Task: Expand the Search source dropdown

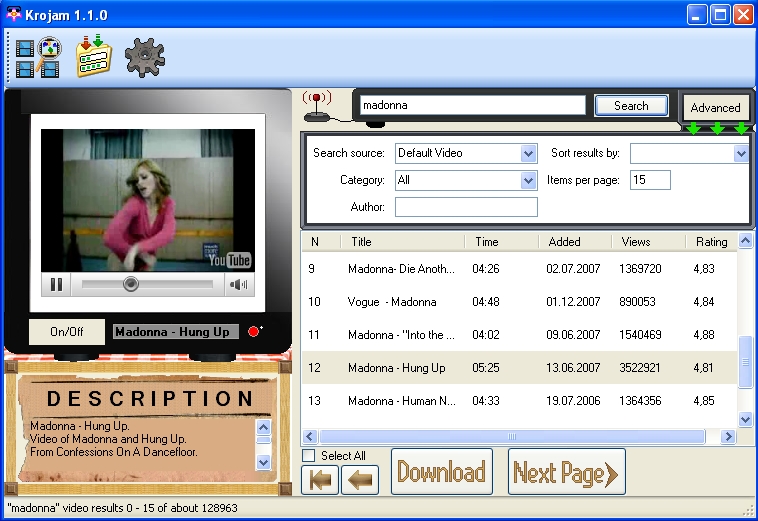Action: pos(528,154)
